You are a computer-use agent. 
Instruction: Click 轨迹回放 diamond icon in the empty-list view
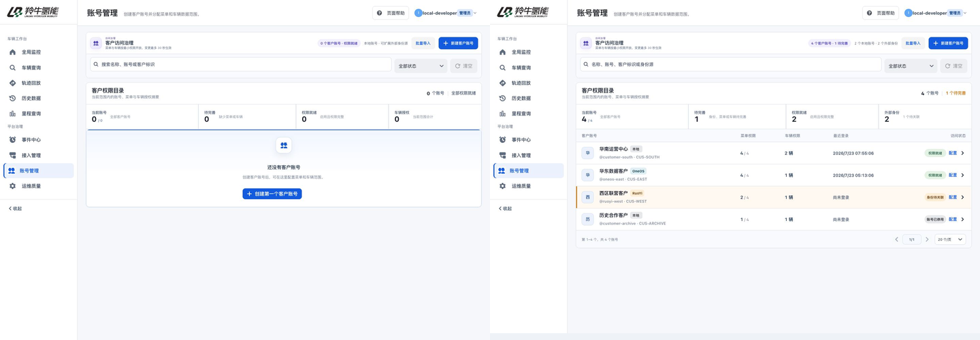(12, 83)
